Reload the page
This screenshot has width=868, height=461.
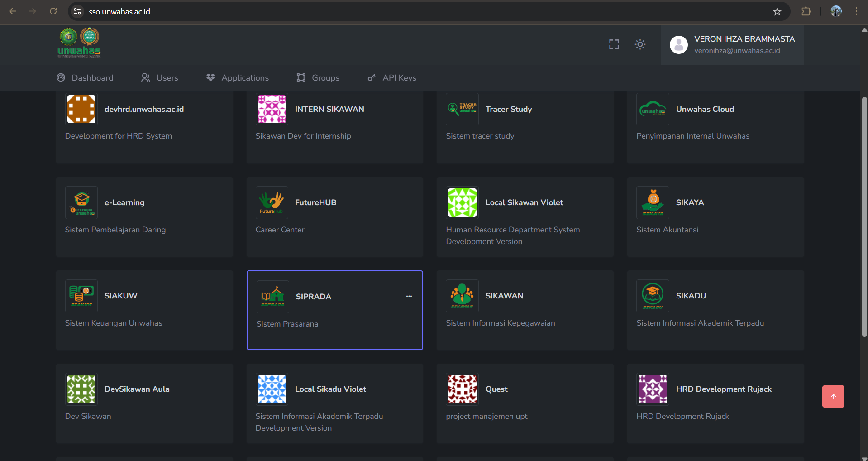coord(53,11)
